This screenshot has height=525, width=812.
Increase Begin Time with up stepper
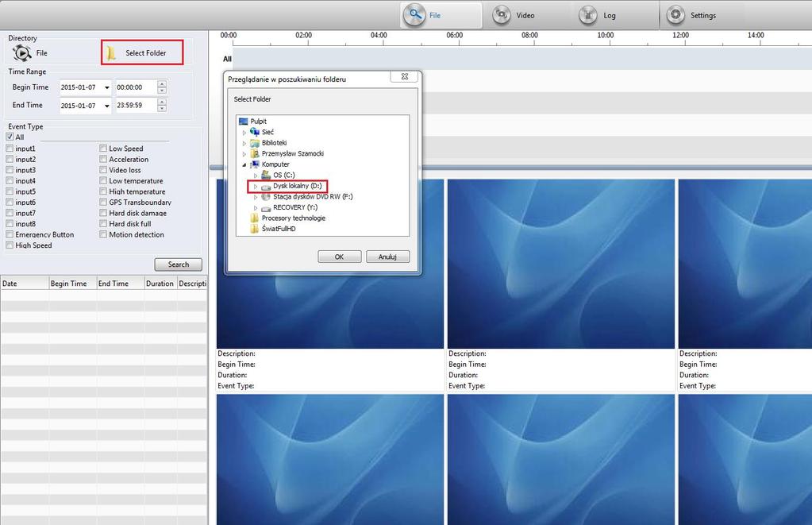pos(162,84)
